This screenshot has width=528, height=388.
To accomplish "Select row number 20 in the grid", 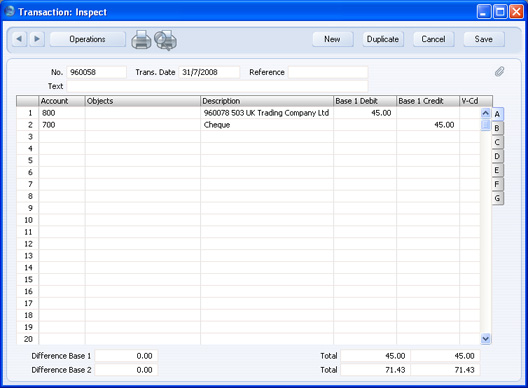I will pyautogui.click(x=28, y=339).
